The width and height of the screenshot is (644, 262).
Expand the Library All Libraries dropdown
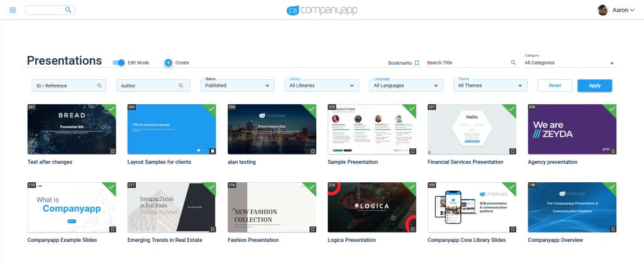(322, 85)
